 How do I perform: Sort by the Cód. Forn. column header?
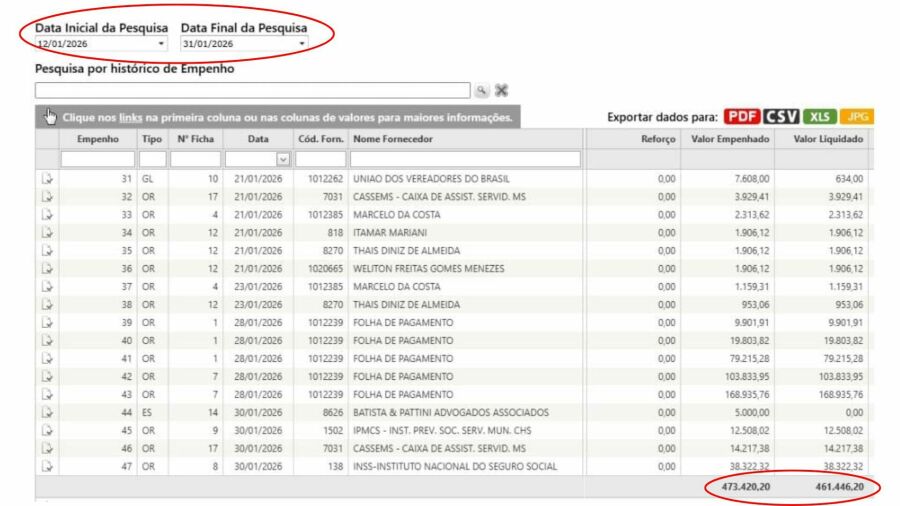click(x=321, y=139)
